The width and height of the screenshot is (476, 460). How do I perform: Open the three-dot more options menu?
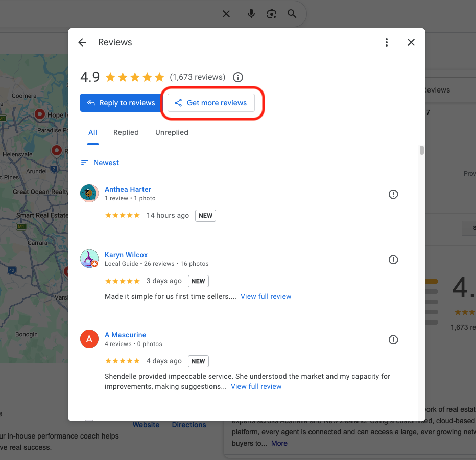[387, 42]
